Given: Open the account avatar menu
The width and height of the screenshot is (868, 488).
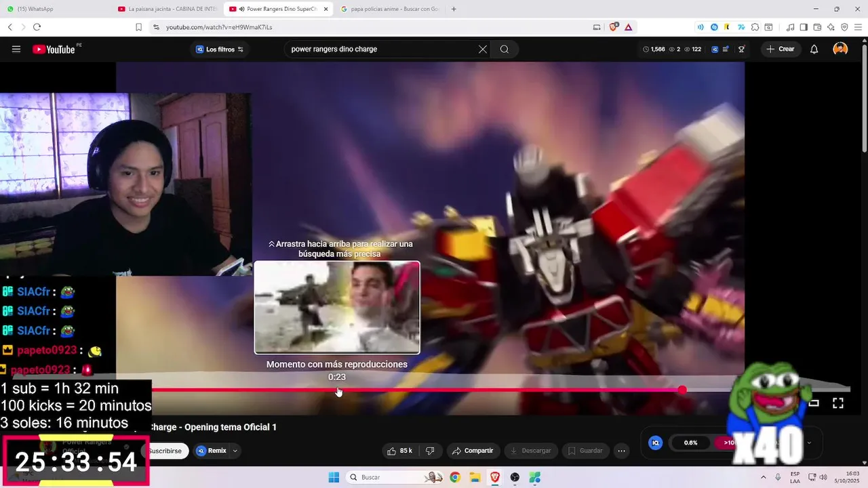Looking at the screenshot, I should [840, 49].
